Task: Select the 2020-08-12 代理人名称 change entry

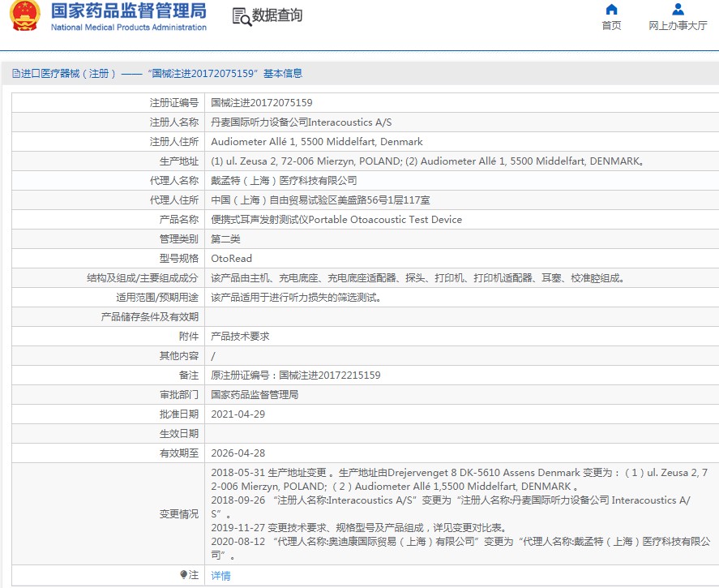Action: click(461, 548)
